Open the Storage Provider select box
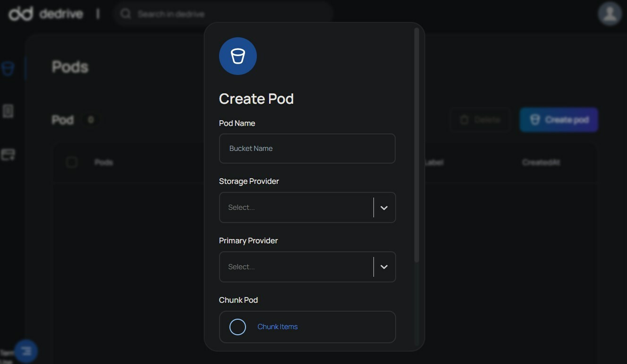This screenshot has width=627, height=364. tap(297, 207)
